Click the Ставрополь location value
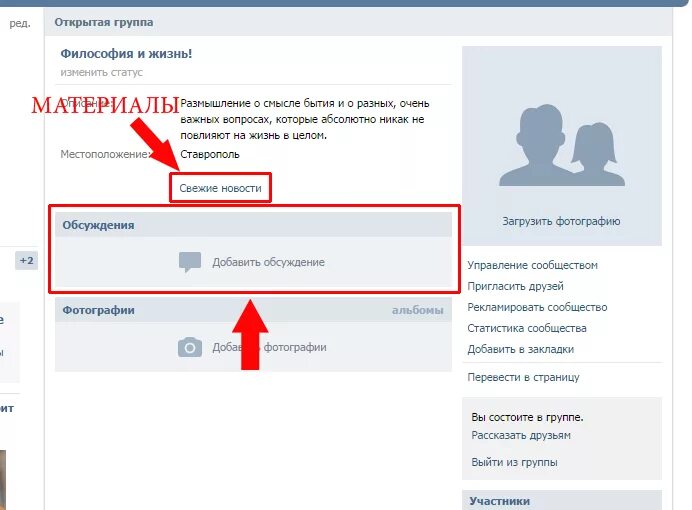This screenshot has height=510, width=692. click(x=210, y=154)
